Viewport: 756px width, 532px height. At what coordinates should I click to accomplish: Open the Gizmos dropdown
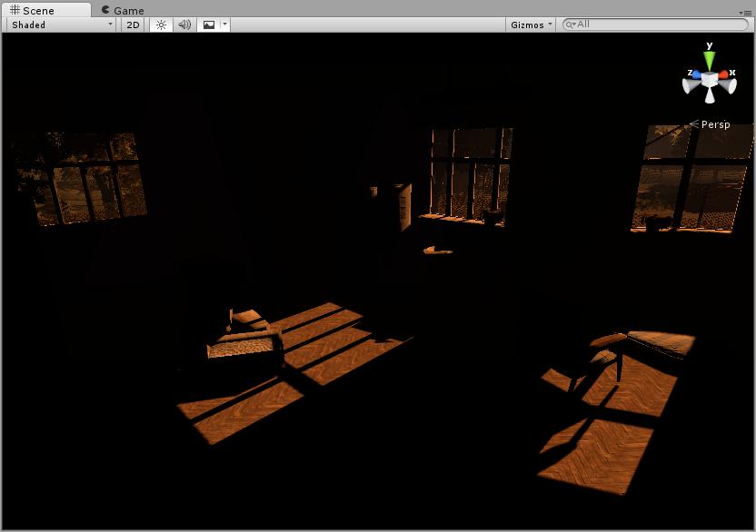tap(531, 25)
